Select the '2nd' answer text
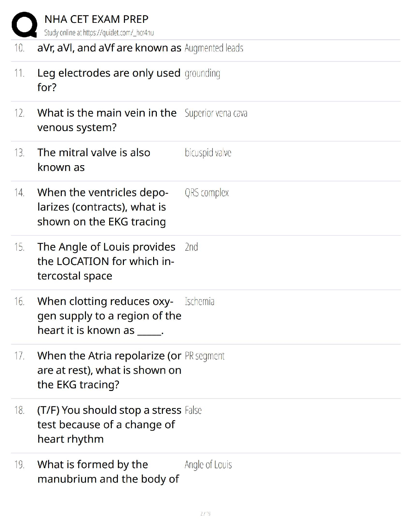Screen dimensions: 411x532 [x=191, y=247]
